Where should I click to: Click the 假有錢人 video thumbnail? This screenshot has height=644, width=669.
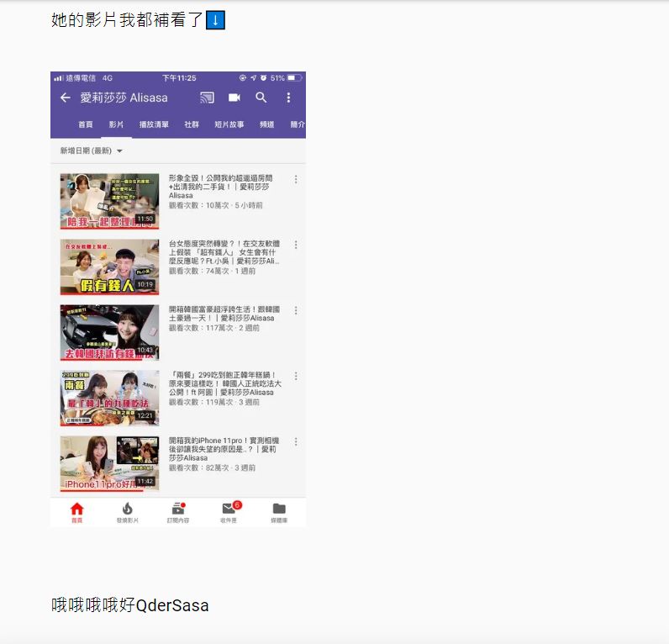click(x=109, y=267)
